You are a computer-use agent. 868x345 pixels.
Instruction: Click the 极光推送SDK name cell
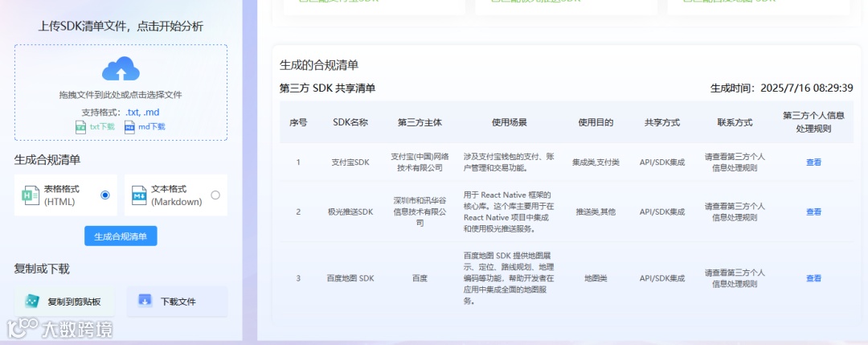click(x=350, y=212)
